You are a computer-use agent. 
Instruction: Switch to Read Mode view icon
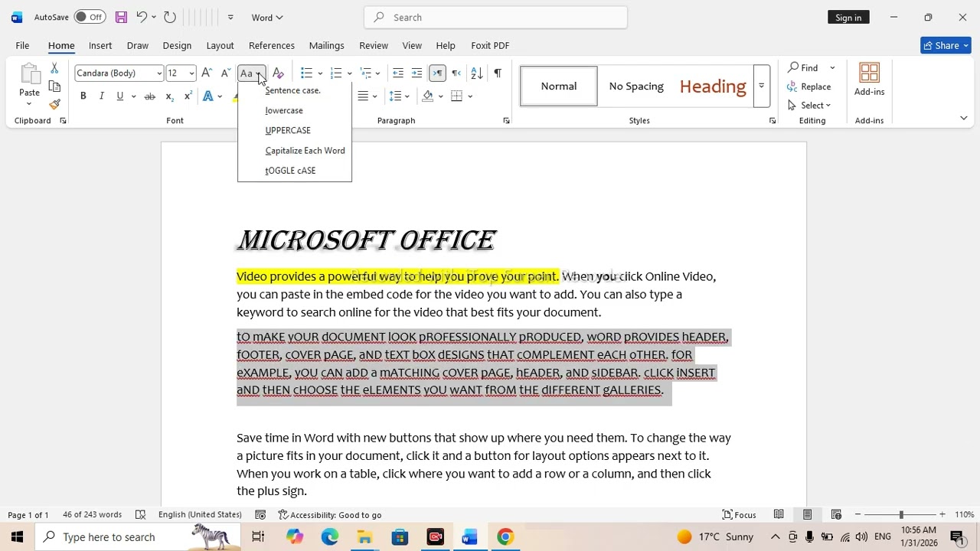point(779,514)
